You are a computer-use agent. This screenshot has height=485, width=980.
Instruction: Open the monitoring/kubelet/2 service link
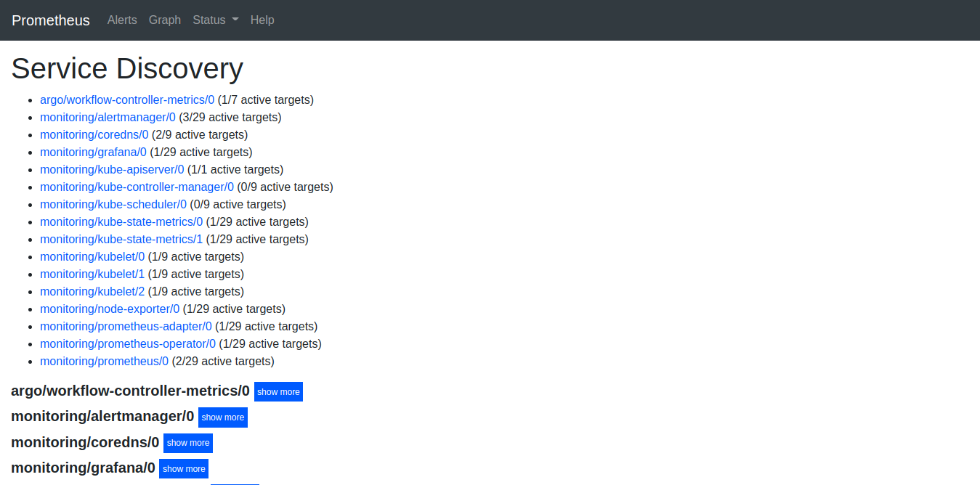click(x=92, y=291)
